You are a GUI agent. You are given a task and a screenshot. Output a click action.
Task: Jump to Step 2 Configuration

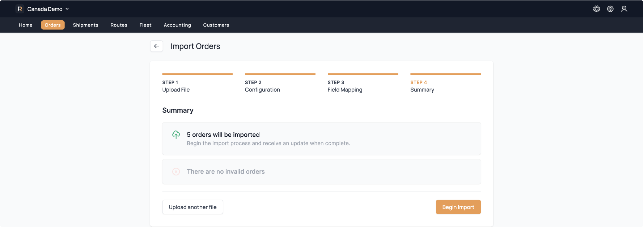tap(262, 86)
